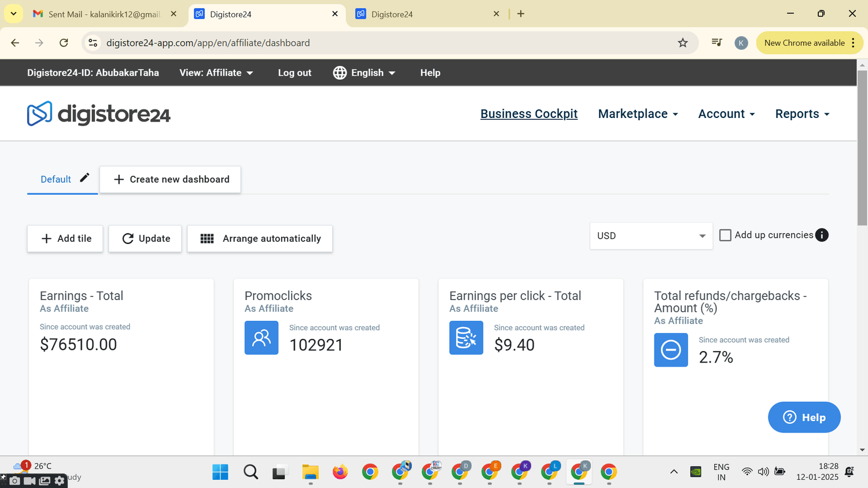Click the Add tile button
This screenshot has height=488, width=868.
[65, 238]
